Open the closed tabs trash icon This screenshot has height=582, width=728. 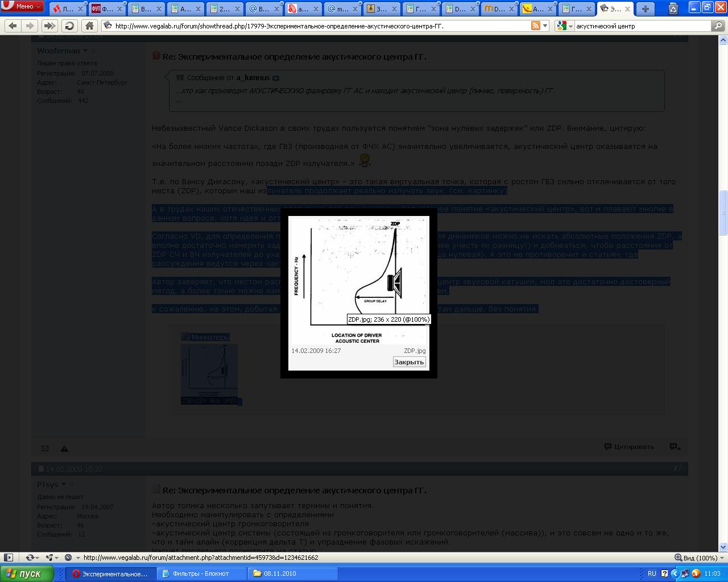[673, 9]
